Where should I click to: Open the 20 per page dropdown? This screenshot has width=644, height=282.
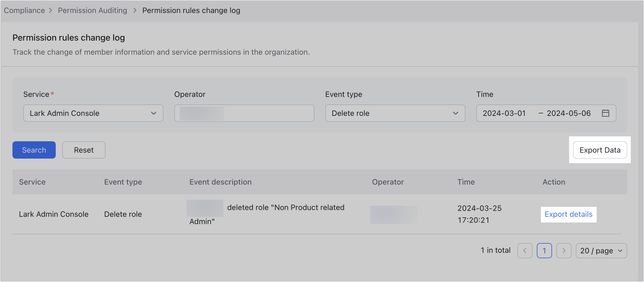click(x=601, y=251)
